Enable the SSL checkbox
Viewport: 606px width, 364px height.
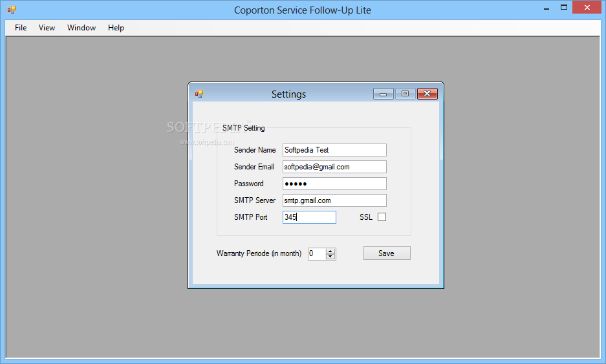tap(382, 217)
